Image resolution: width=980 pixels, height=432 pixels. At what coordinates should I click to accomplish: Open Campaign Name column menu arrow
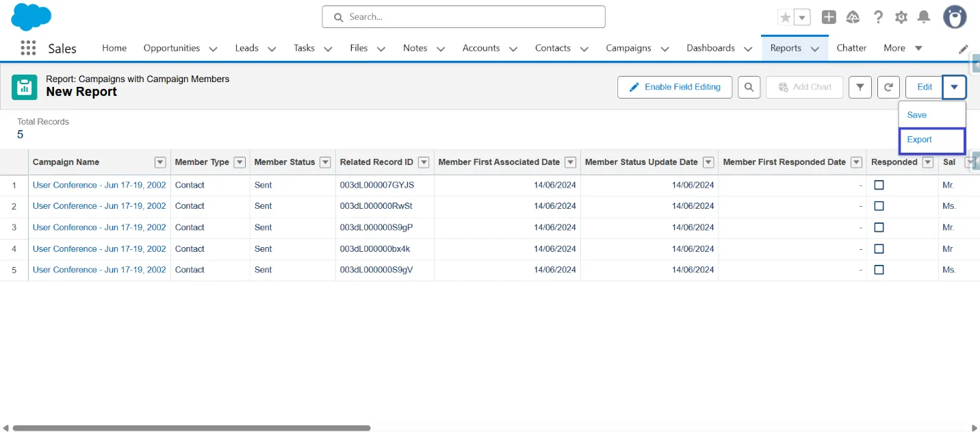[x=160, y=162]
